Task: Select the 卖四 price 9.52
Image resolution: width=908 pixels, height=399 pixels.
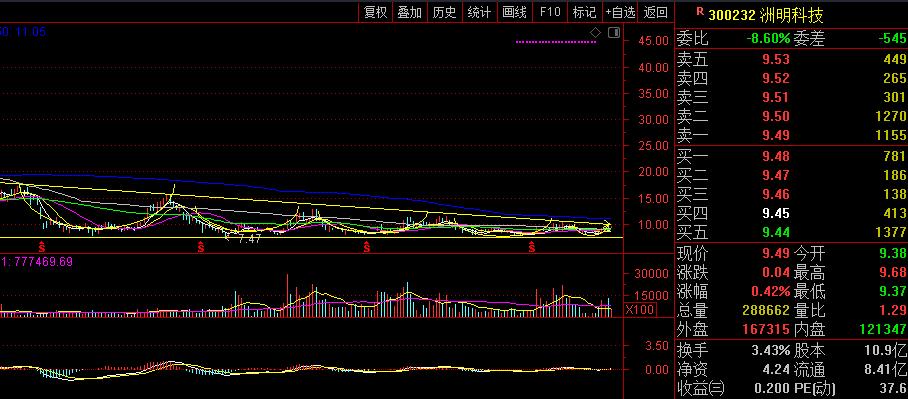Action: [776, 78]
